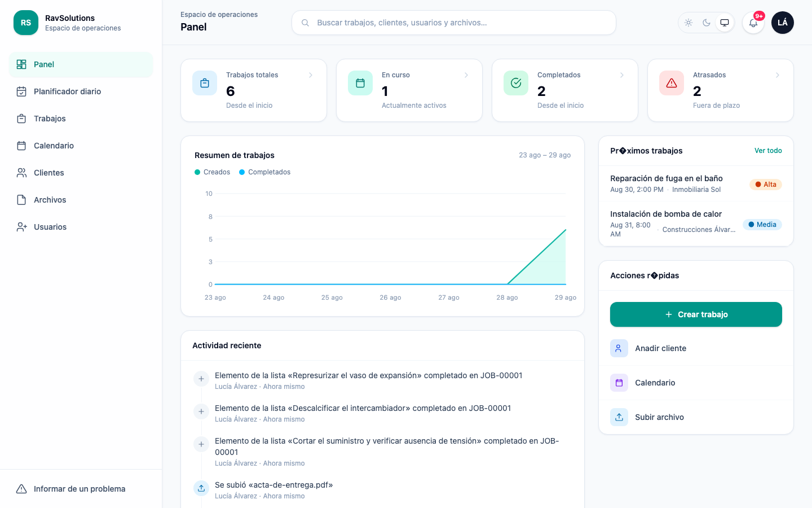This screenshot has width=812, height=508.
Task: Click the upload icon beside acta-de-entrega.pdf activity
Action: pos(201,488)
